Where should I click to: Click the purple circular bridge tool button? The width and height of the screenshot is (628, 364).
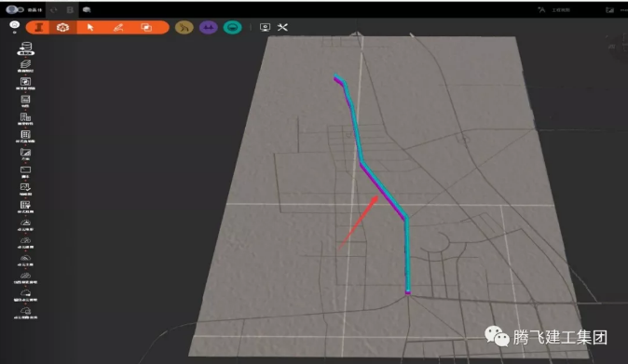tap(209, 27)
